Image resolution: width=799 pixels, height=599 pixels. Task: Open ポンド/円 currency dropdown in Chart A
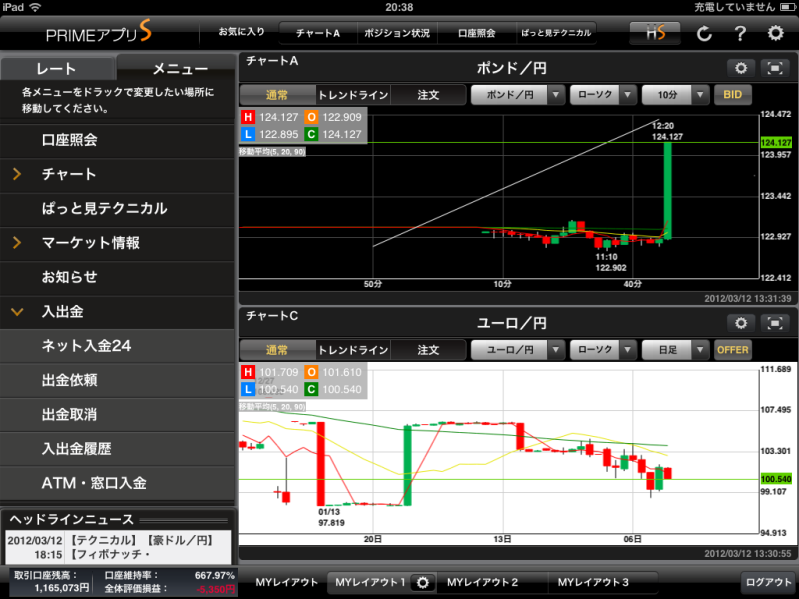pos(517,95)
